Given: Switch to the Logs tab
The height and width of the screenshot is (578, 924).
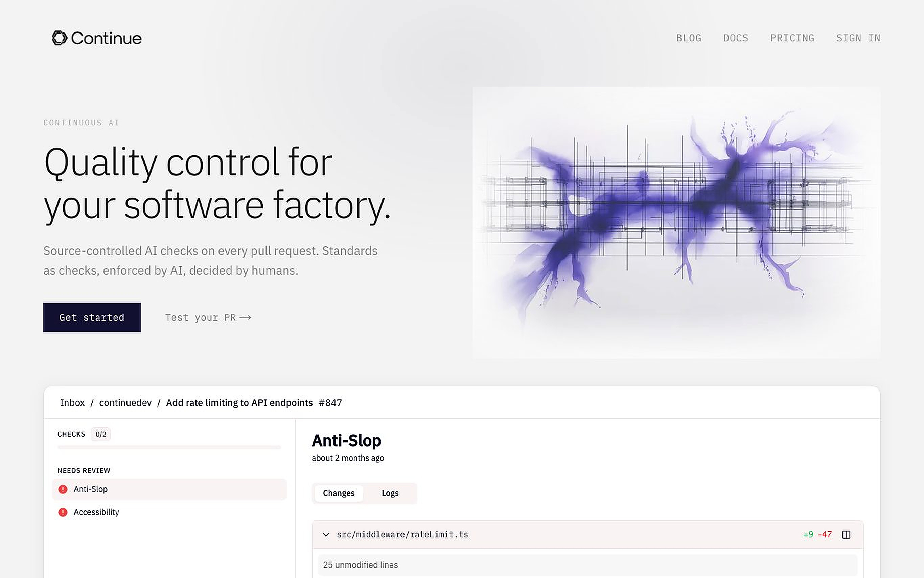Looking at the screenshot, I should tap(390, 493).
